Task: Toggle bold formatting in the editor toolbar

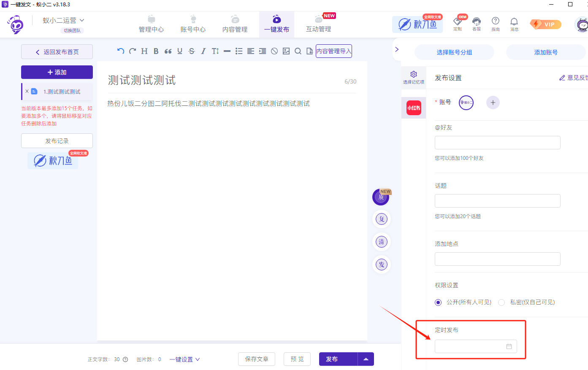Action: pyautogui.click(x=156, y=51)
